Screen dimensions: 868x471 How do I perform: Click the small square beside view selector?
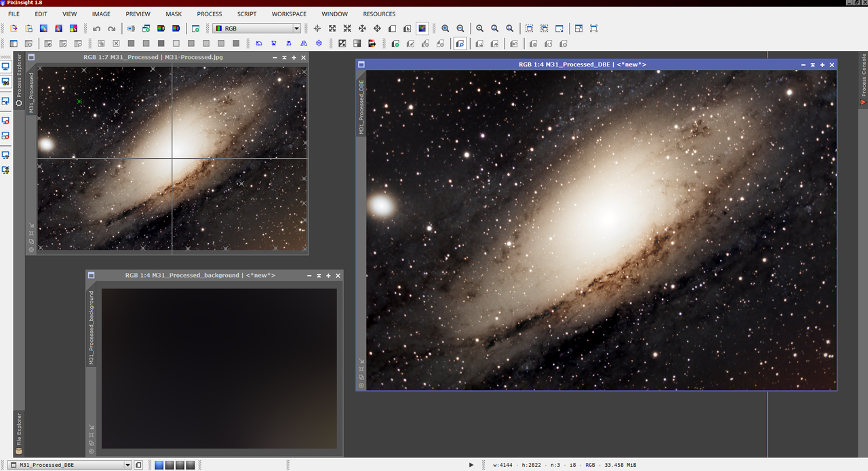138,465
